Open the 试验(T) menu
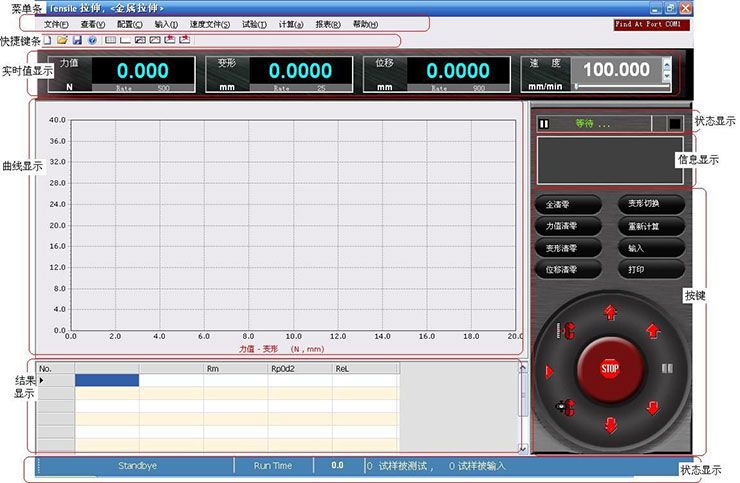This screenshot has width=740, height=483. pyautogui.click(x=254, y=24)
